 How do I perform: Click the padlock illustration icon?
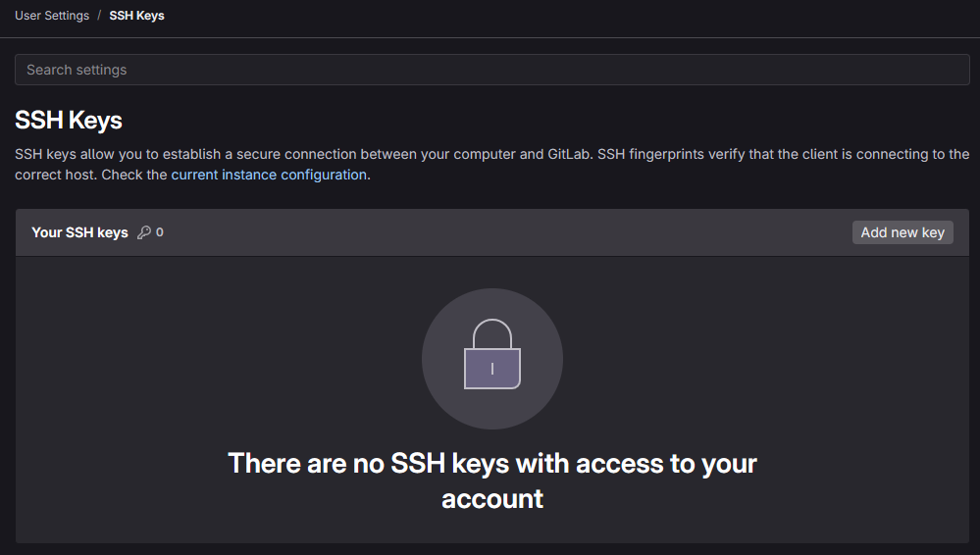click(x=492, y=354)
